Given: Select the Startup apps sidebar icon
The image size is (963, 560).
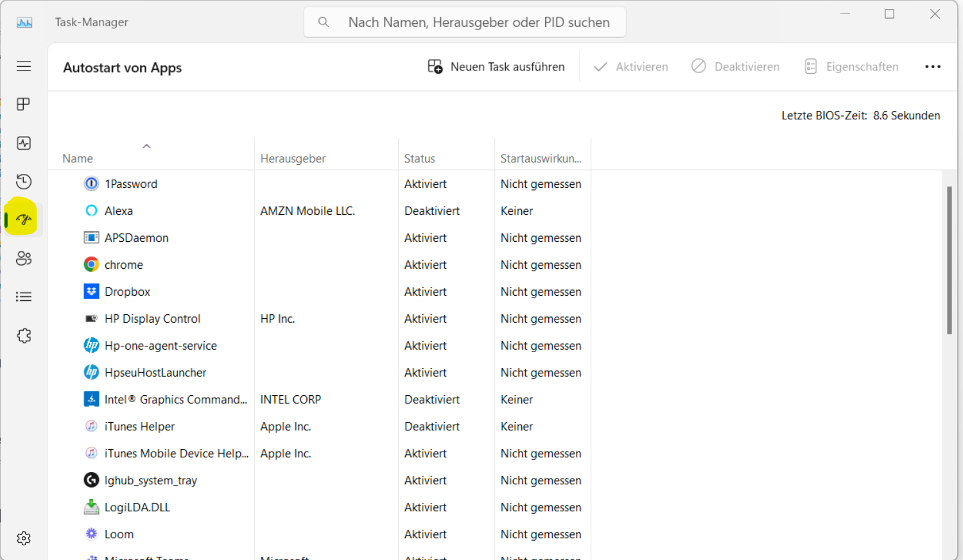Looking at the screenshot, I should point(24,220).
